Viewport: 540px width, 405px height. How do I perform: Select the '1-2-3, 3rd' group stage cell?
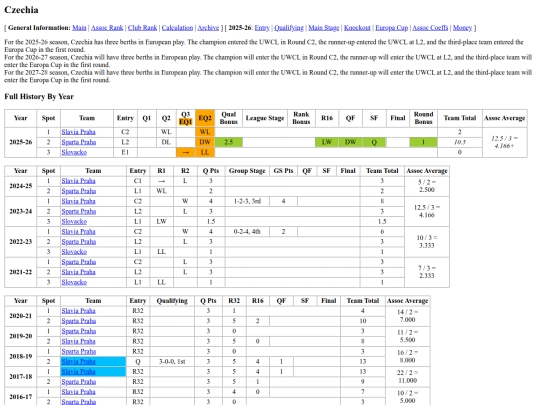[x=247, y=201]
